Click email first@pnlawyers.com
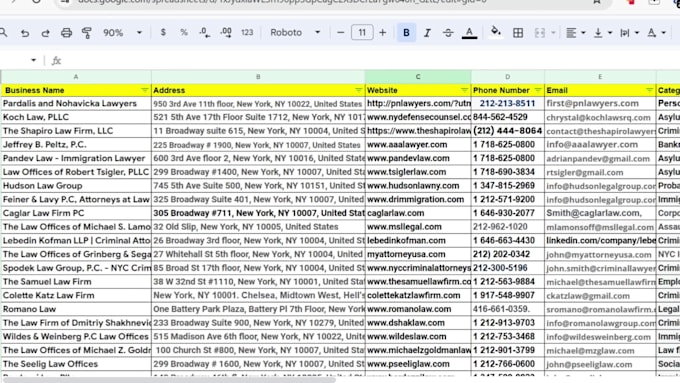The width and height of the screenshot is (680, 383). tap(600, 104)
